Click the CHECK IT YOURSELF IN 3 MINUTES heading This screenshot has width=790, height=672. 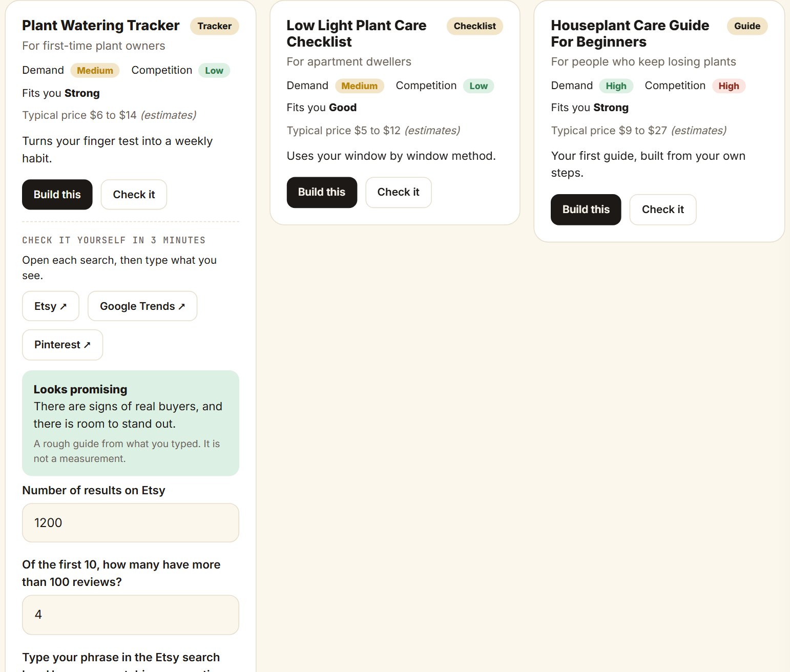pyautogui.click(x=114, y=240)
